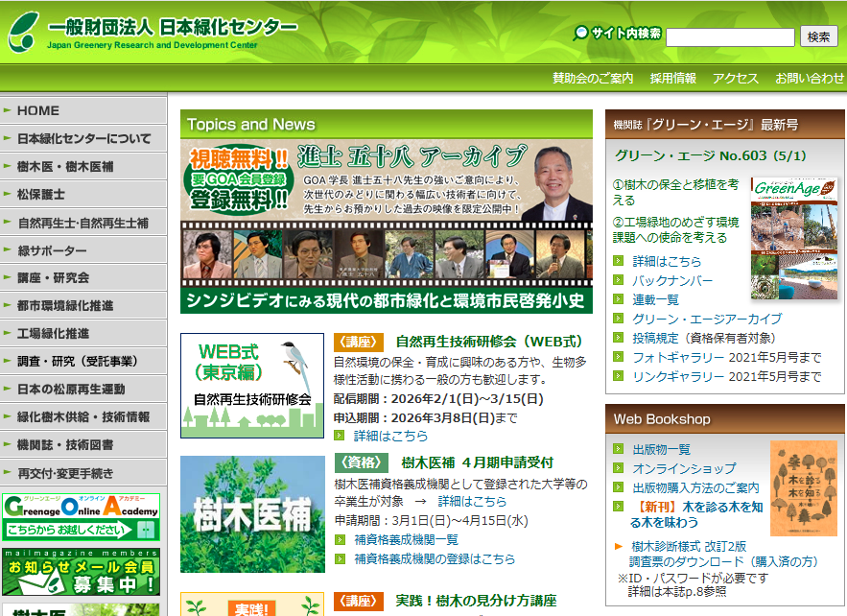
Task: Open 樹木医・樹木医補 in the sidebar
Action: [x=65, y=166]
